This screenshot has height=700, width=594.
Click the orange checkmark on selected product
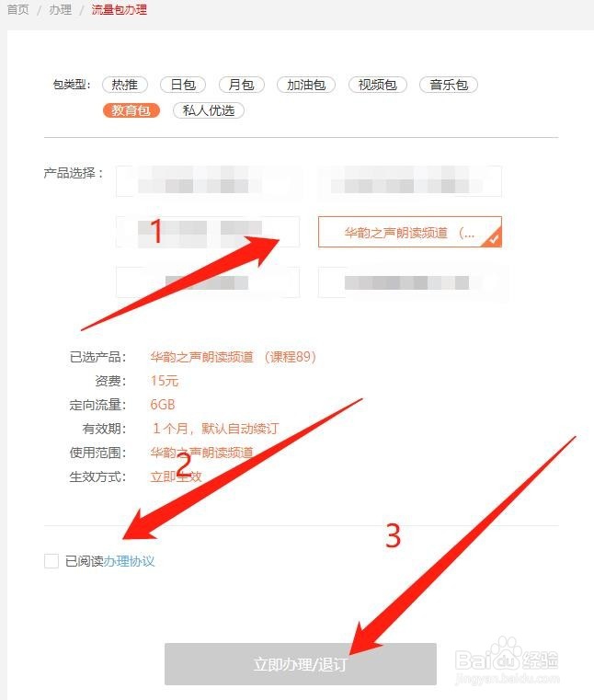494,239
